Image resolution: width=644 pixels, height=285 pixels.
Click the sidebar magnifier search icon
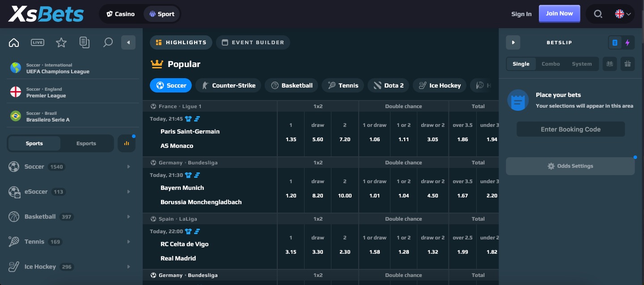[107, 42]
